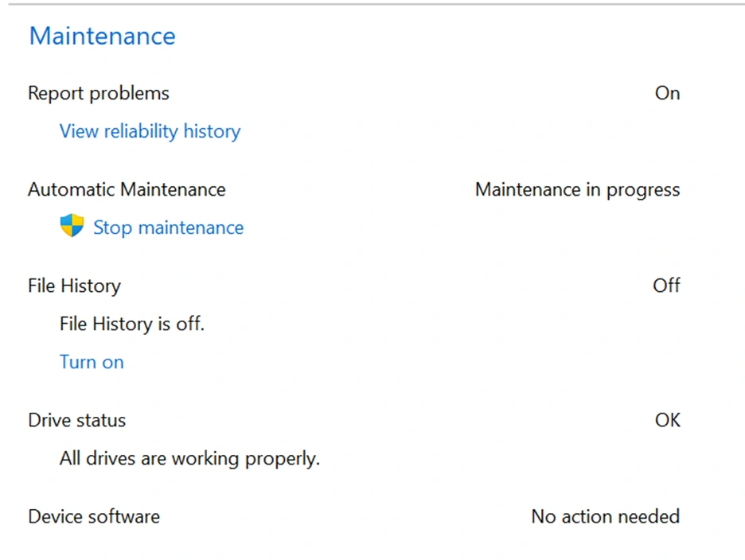Select the Report problems label
Viewport: 745px width, 560px height.
click(99, 93)
